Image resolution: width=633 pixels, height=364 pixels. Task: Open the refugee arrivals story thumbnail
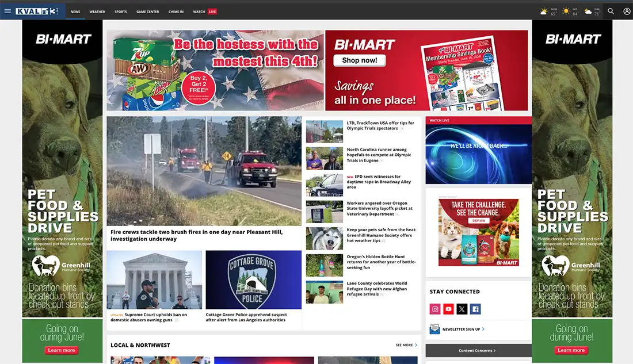point(325,292)
